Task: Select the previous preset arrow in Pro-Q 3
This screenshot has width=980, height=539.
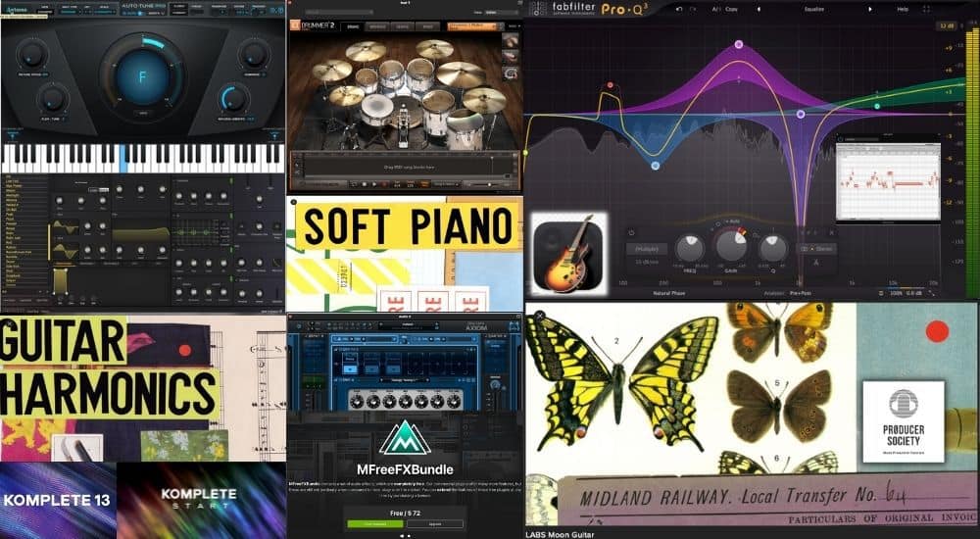Action: tap(759, 10)
